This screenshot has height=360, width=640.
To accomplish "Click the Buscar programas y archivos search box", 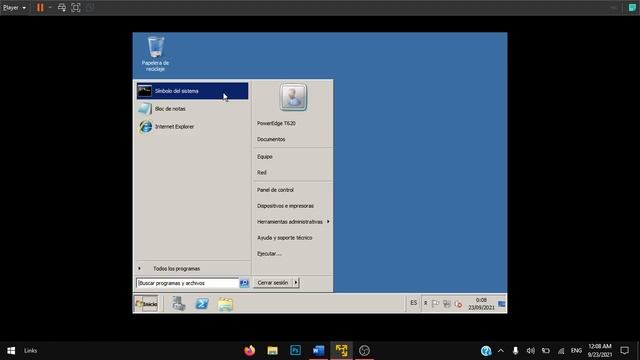I will (187, 283).
